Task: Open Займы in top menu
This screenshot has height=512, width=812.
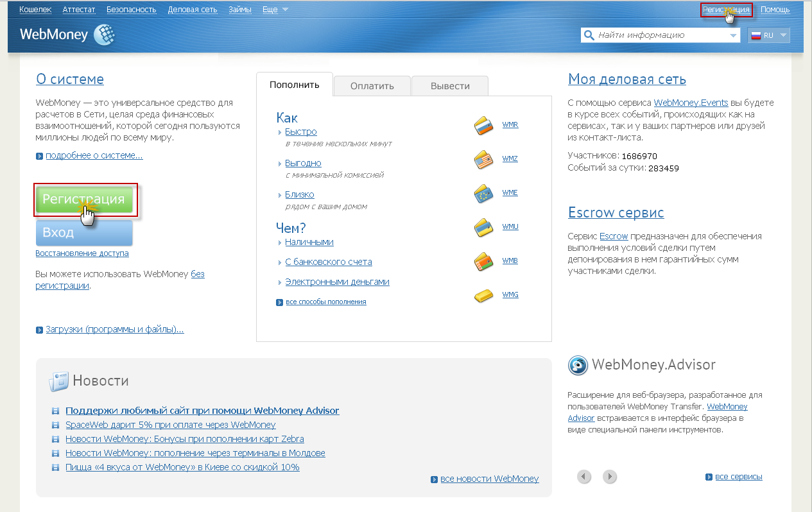Action: pos(240,10)
